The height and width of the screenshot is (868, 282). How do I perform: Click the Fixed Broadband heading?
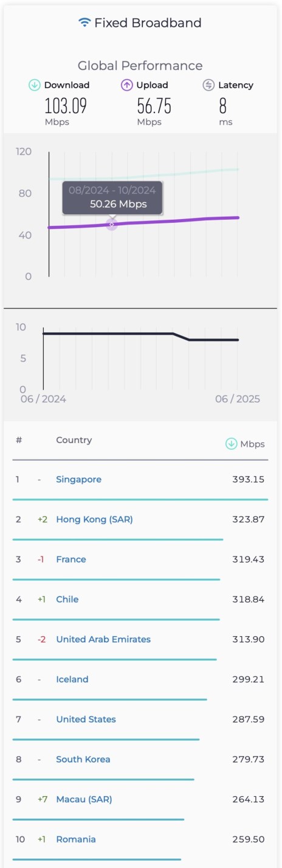(148, 23)
